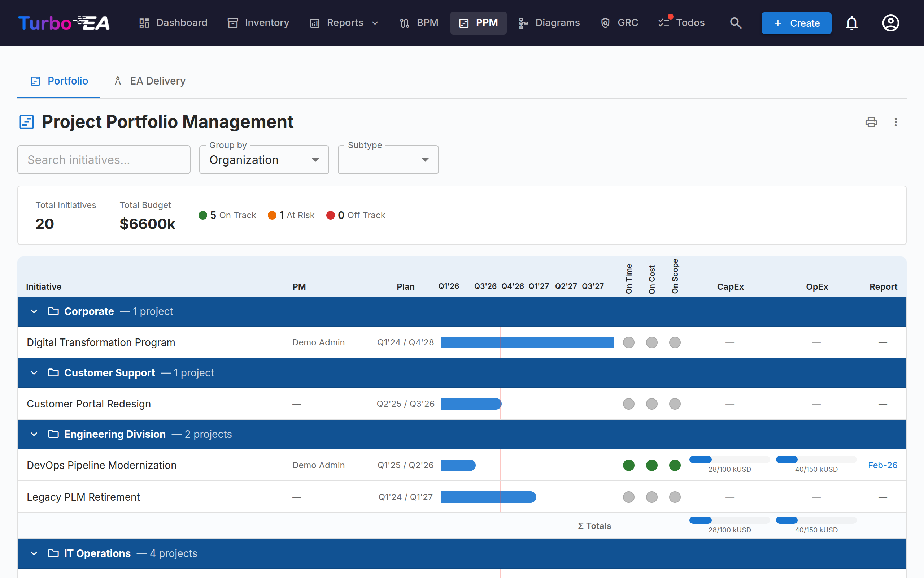
Task: Switch to the EA Delivery tab
Action: click(x=149, y=81)
